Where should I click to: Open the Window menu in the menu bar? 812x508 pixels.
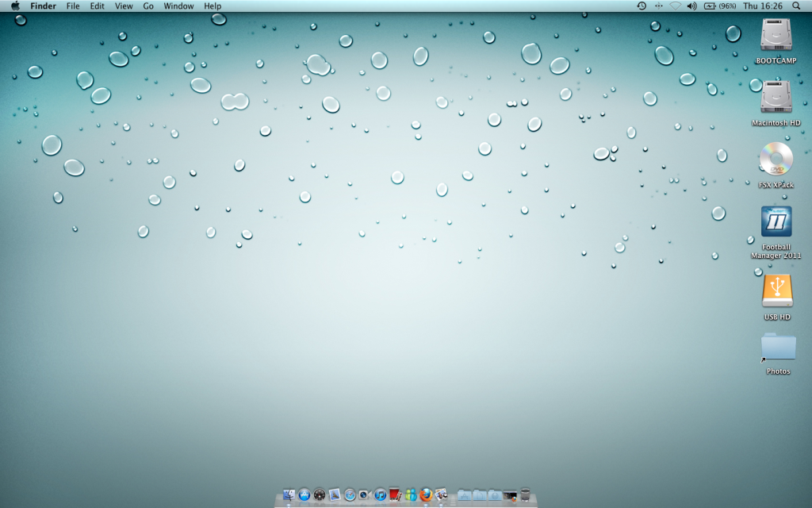178,6
